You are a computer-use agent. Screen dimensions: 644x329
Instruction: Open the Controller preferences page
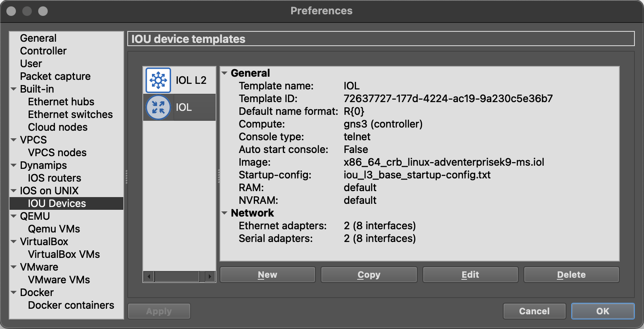tap(43, 51)
